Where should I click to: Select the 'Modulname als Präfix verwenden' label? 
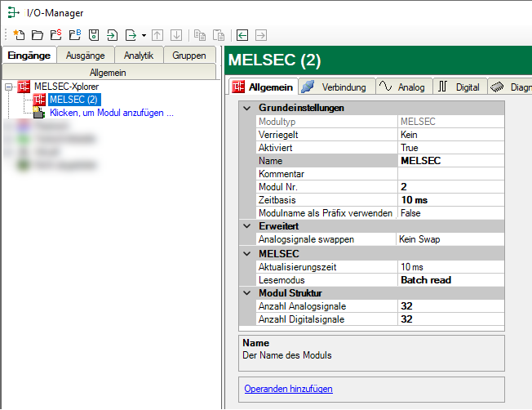[x=326, y=213]
